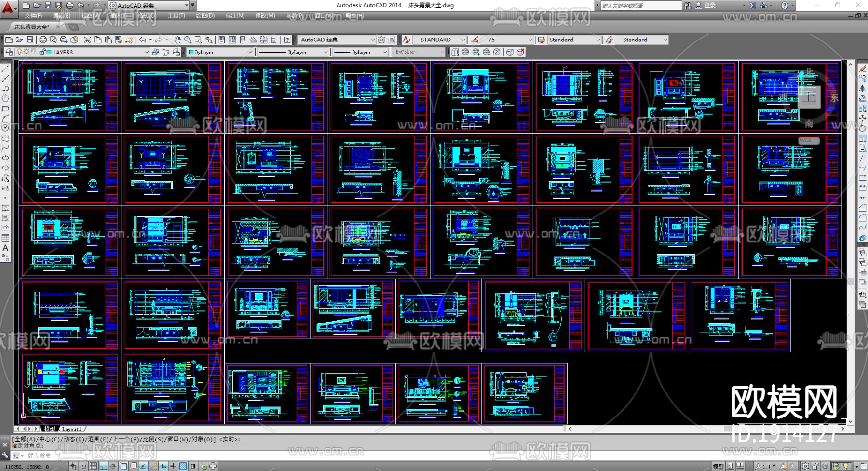
Task: Click the Text Style icon
Action: (x=407, y=40)
